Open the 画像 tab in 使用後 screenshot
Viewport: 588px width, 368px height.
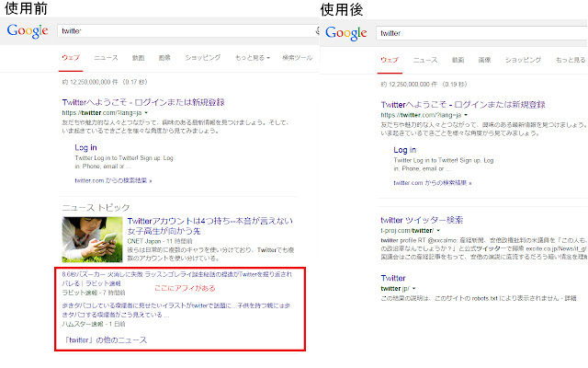484,60
